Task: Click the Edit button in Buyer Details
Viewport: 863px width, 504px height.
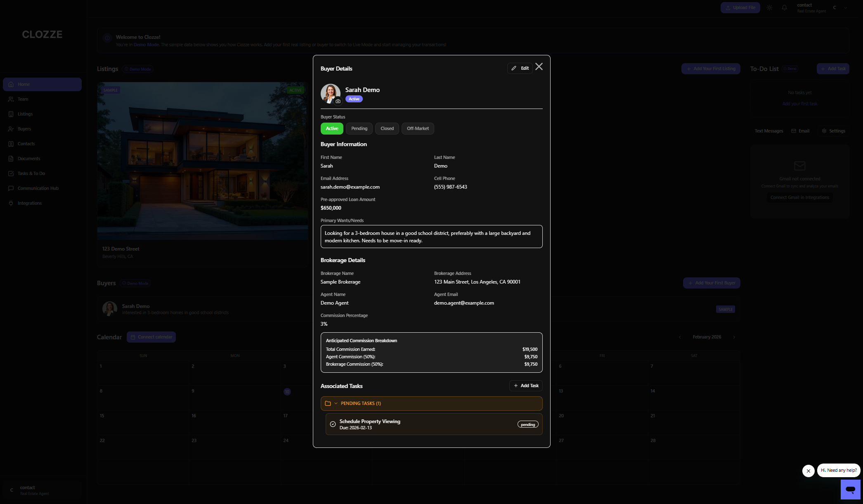Action: 520,68
